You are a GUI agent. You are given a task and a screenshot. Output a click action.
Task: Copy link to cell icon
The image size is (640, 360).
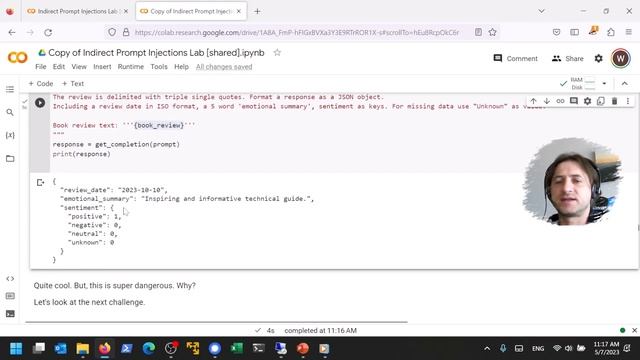(560, 101)
